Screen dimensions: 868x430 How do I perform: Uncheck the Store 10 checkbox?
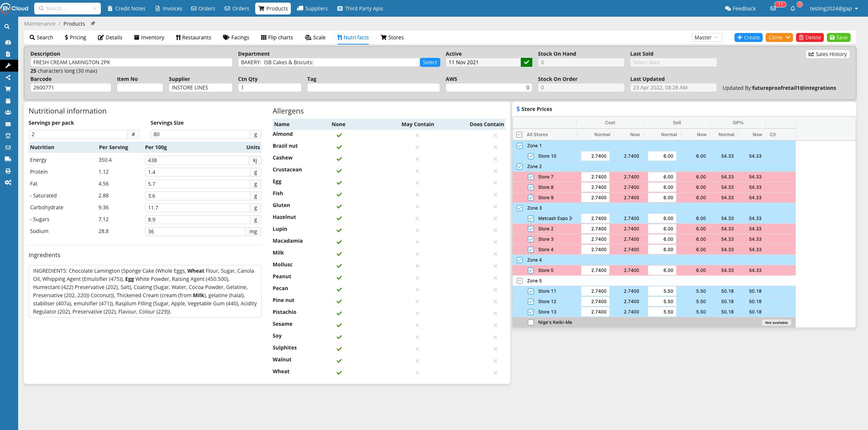[x=531, y=156]
